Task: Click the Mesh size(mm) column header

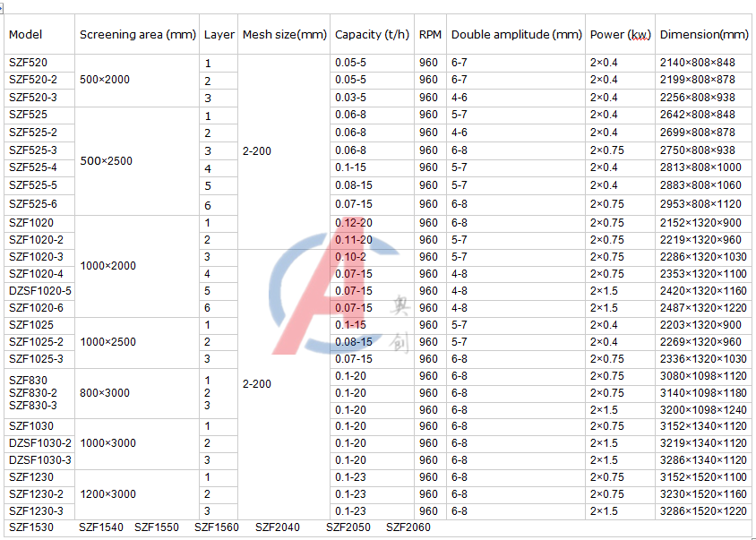Action: coord(284,35)
